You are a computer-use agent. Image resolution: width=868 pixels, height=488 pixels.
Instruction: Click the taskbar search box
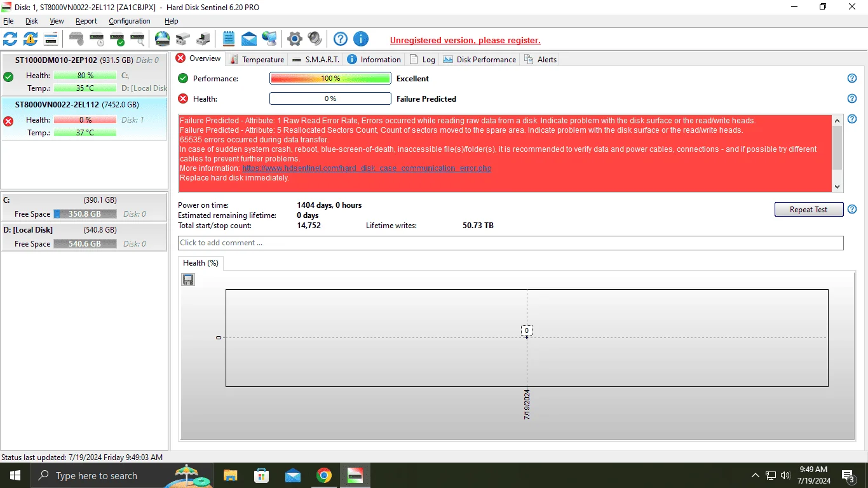point(121,475)
